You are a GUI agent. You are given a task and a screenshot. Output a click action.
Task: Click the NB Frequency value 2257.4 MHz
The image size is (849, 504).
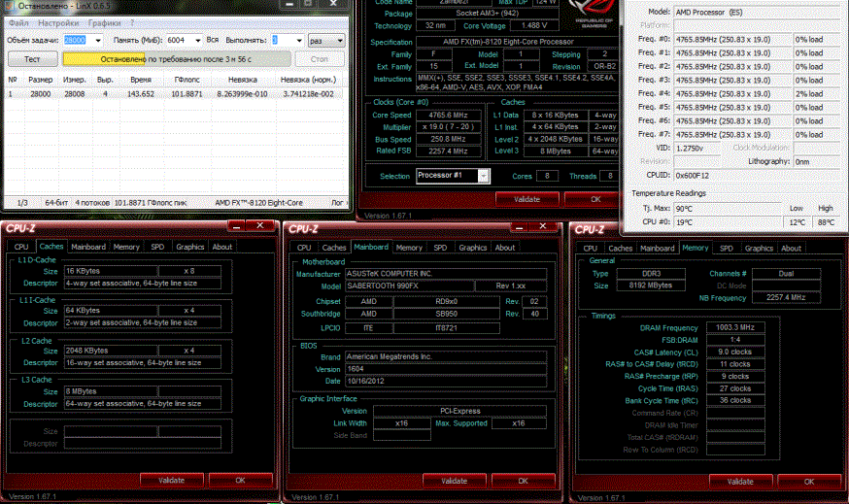[786, 297]
